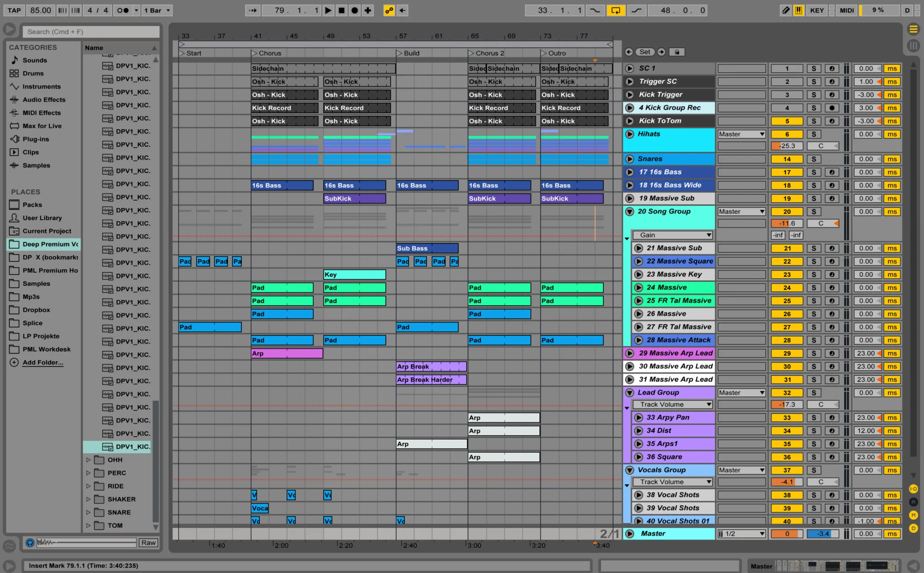Image resolution: width=924 pixels, height=573 pixels.
Task: Click the browser search field
Action: click(91, 32)
